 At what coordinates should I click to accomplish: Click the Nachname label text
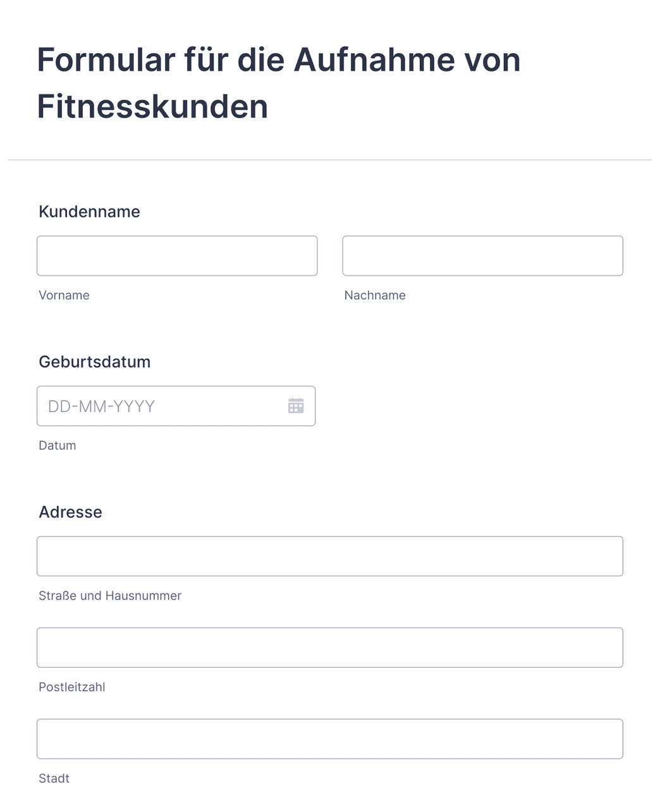click(375, 295)
